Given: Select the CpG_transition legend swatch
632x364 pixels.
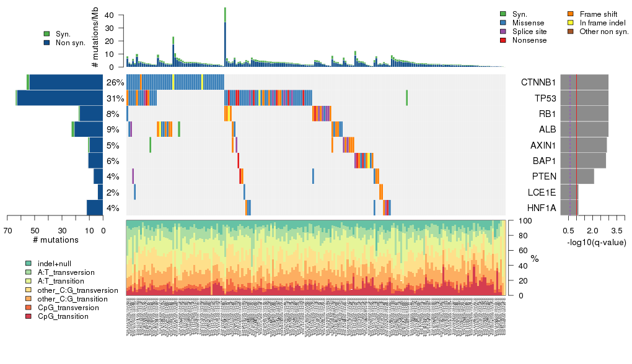Looking at the screenshot, I should [29, 316].
